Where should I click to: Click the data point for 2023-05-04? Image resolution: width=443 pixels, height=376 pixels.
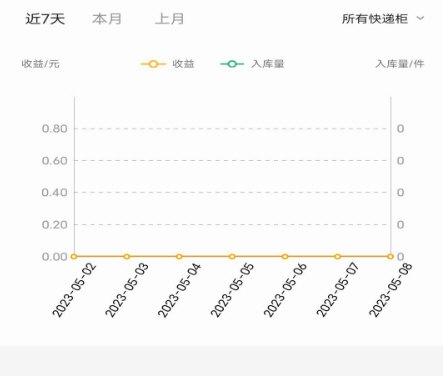[x=179, y=256]
